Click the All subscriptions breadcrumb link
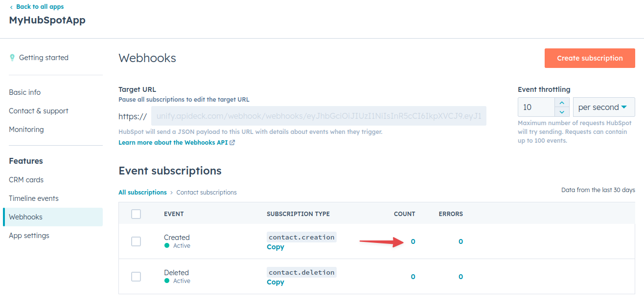This screenshot has height=305, width=644. click(142, 193)
